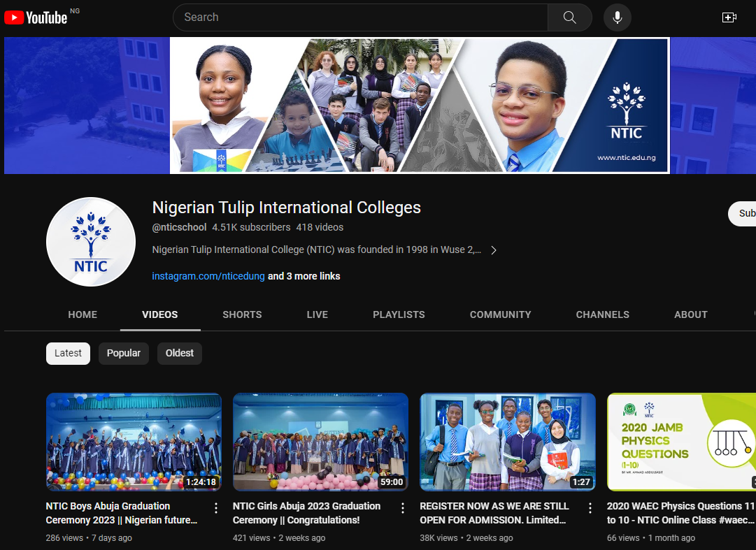The width and height of the screenshot is (756, 550).
Task: Open options menu for NTIC Girls graduation video
Action: click(403, 508)
